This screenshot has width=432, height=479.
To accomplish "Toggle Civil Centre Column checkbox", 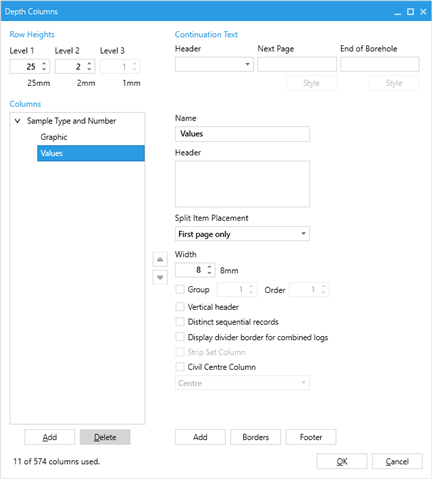I will [180, 367].
